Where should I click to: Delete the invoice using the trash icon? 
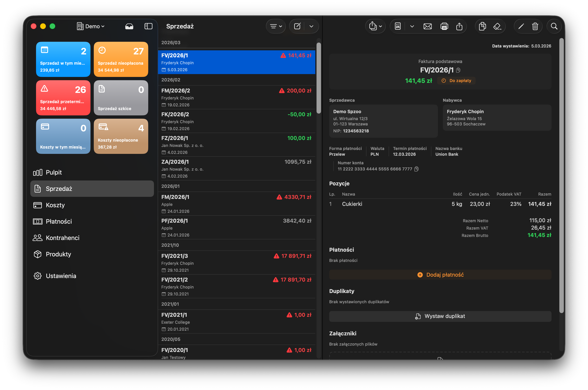point(535,26)
